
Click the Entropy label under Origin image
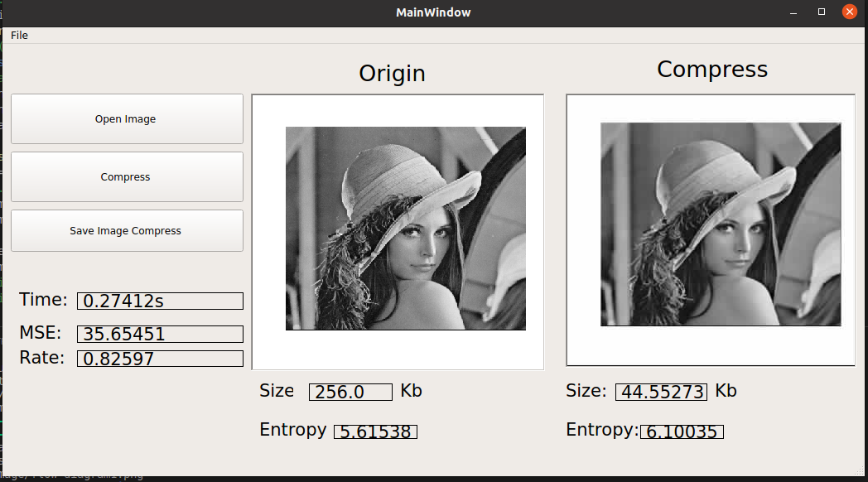click(x=293, y=430)
